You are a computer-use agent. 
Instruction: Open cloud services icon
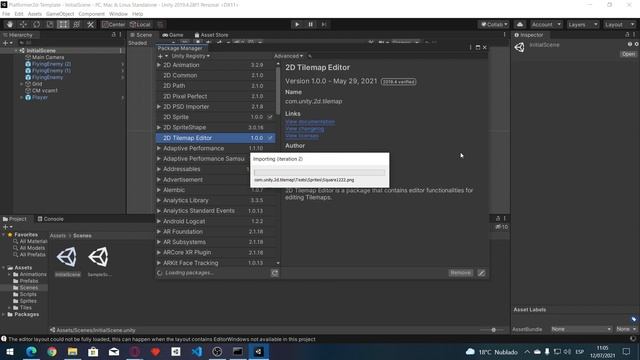pos(520,24)
